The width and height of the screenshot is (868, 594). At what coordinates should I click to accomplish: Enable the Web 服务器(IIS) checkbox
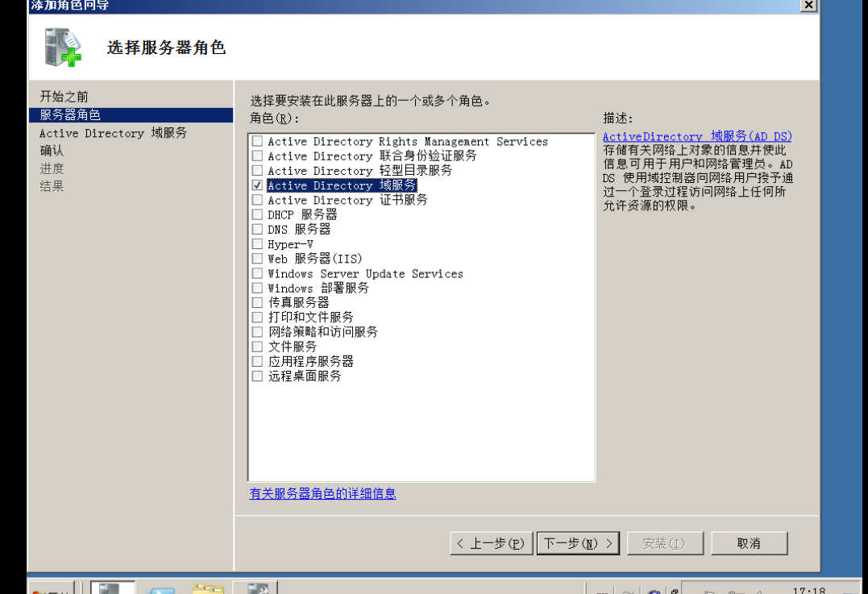[x=257, y=259]
